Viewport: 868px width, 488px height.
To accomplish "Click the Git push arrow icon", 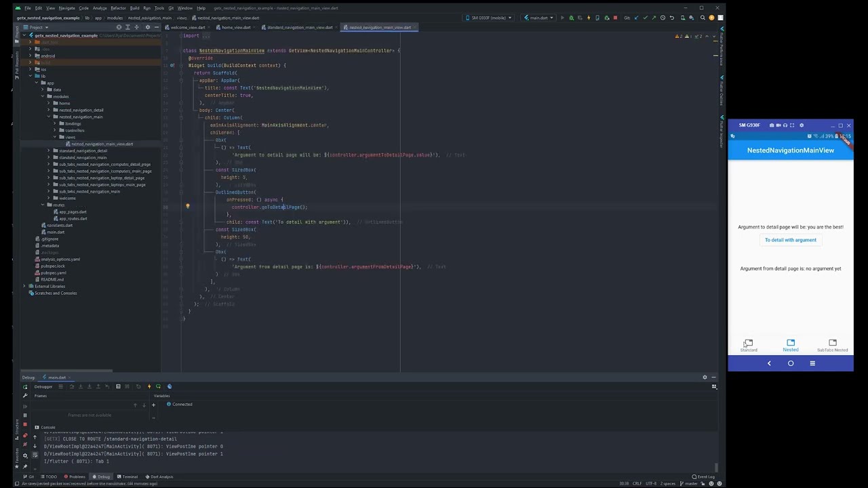I will pos(654,18).
